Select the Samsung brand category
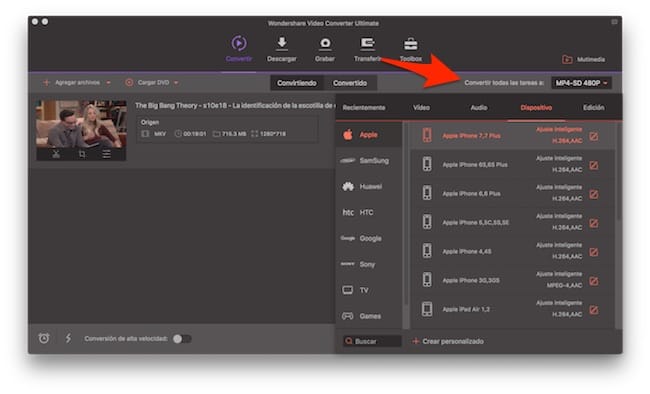The height and width of the screenshot is (394, 650). [x=369, y=161]
